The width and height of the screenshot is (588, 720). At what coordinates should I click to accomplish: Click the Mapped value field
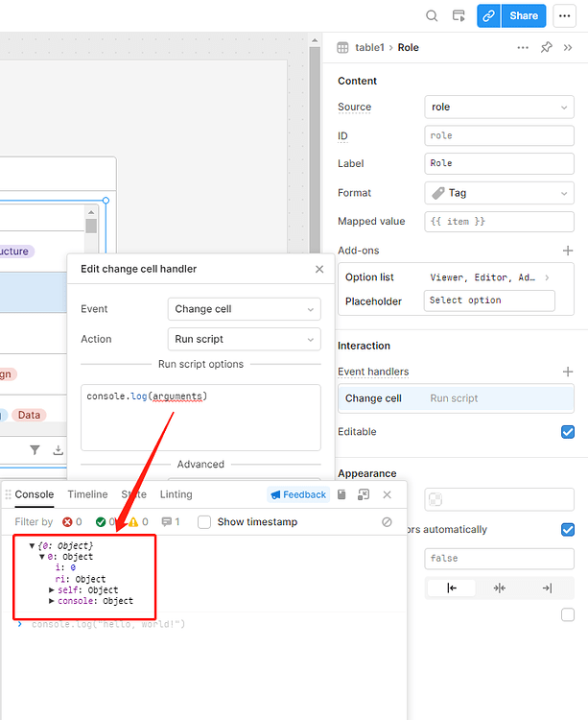(x=499, y=222)
